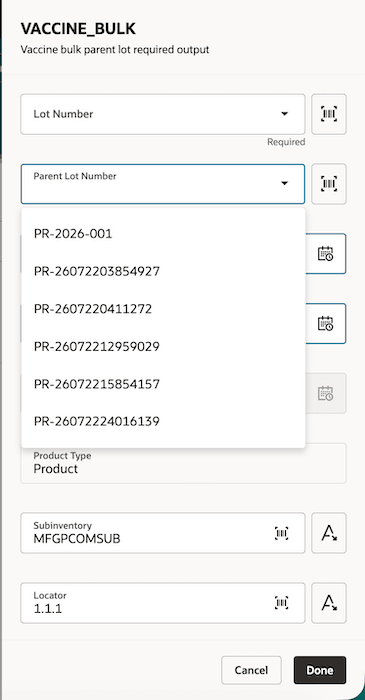Click the VACCINE_BULK heading
Image resolution: width=365 pixels, height=700 pixels.
(x=78, y=29)
